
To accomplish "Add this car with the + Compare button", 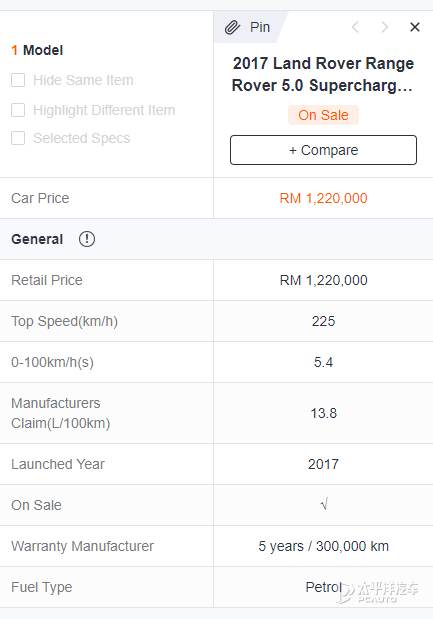I will 323,150.
